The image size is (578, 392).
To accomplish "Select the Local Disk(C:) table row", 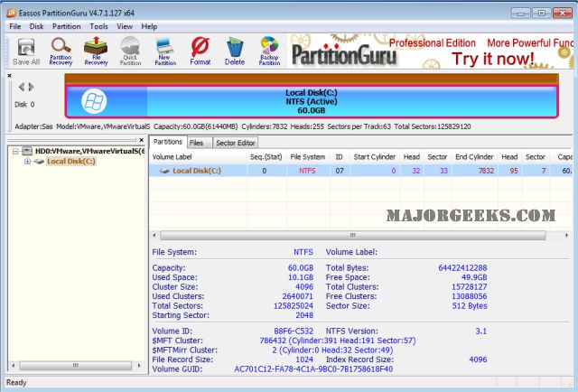I will coord(361,171).
